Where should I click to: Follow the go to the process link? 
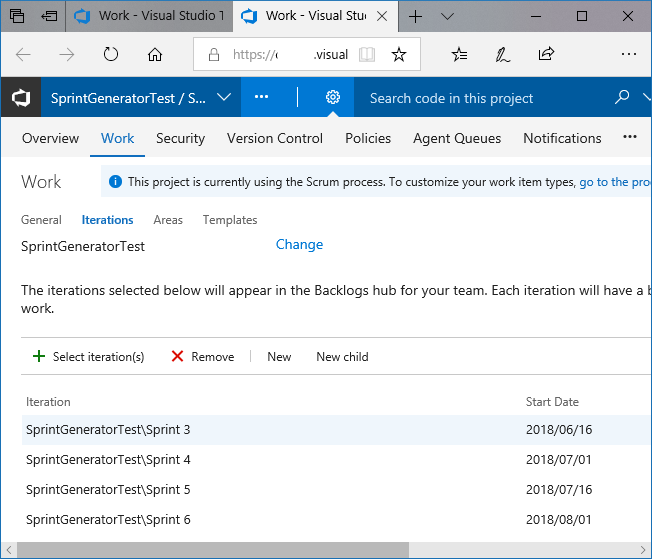[x=615, y=182]
